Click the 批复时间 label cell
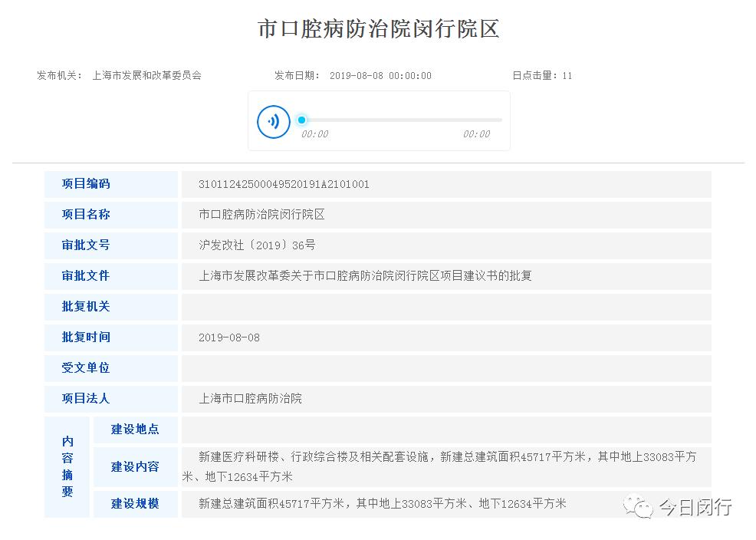Screen dimensions: 756x540 tap(84, 337)
